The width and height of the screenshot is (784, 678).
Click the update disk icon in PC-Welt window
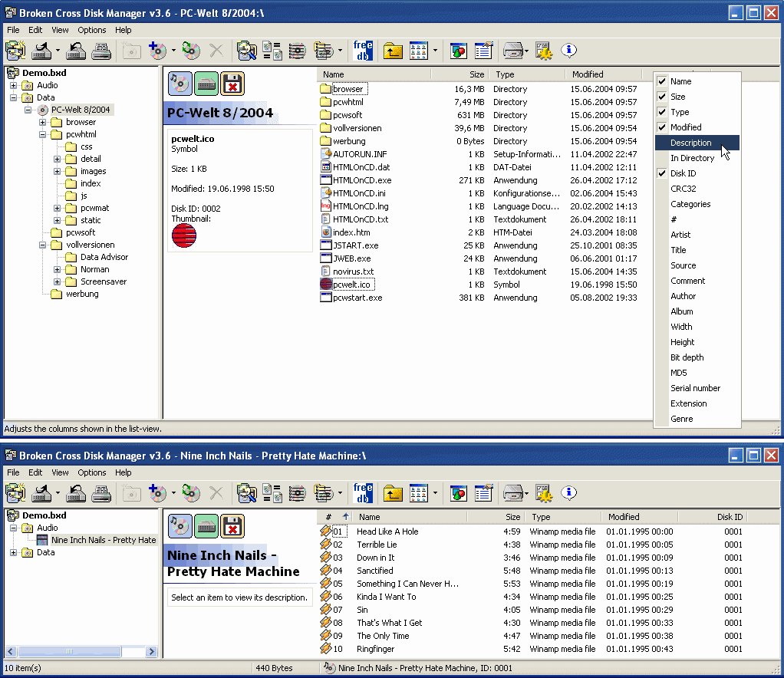[191, 51]
